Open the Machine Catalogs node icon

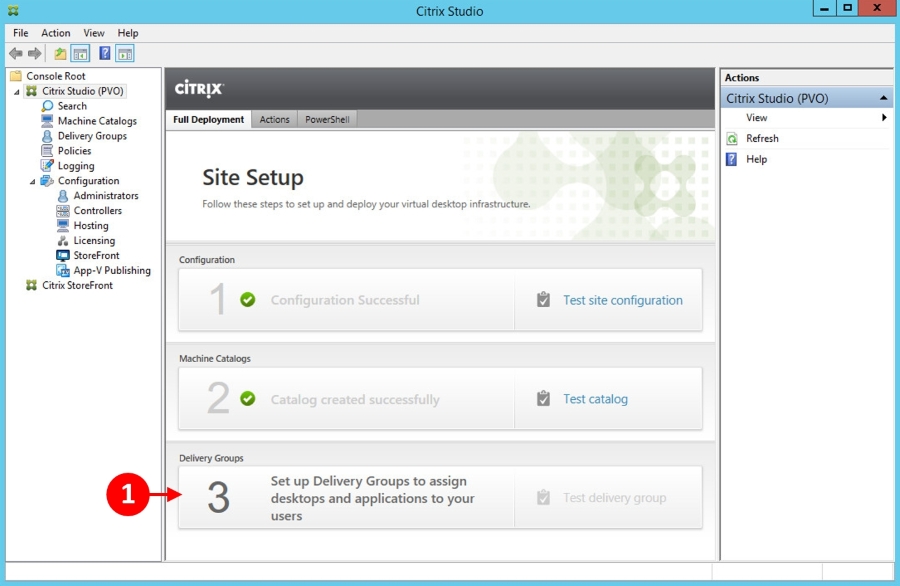[x=48, y=121]
